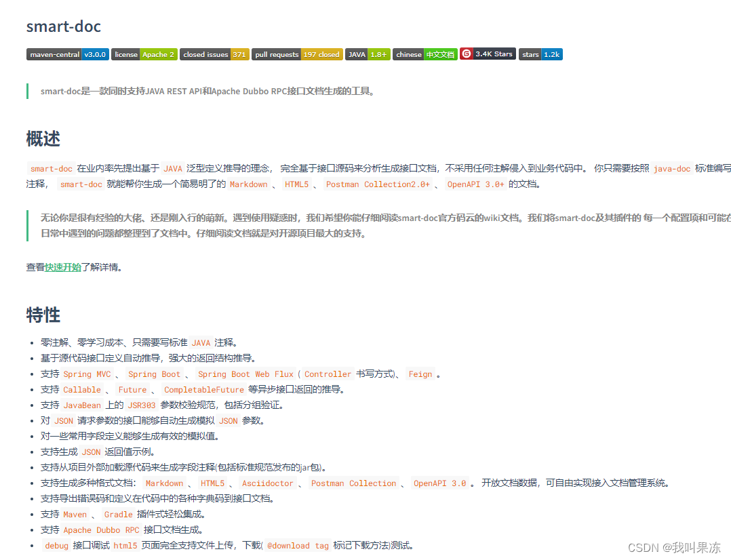Click the JavaBean code tag
Screen dimensions: 731x560
pos(82,405)
